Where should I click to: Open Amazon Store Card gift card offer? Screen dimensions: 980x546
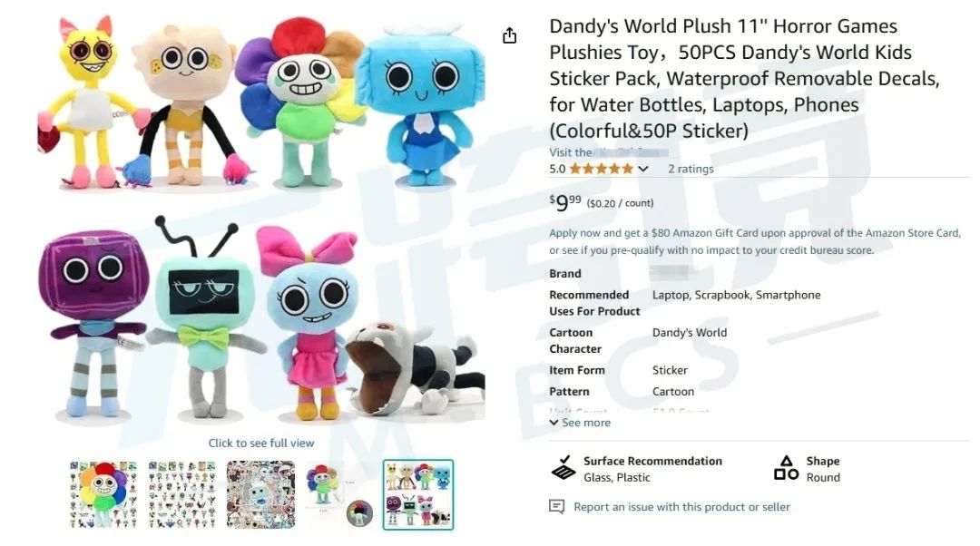click(x=755, y=241)
